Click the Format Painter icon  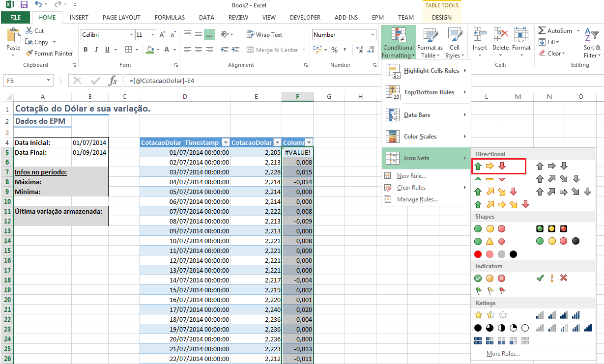click(29, 54)
